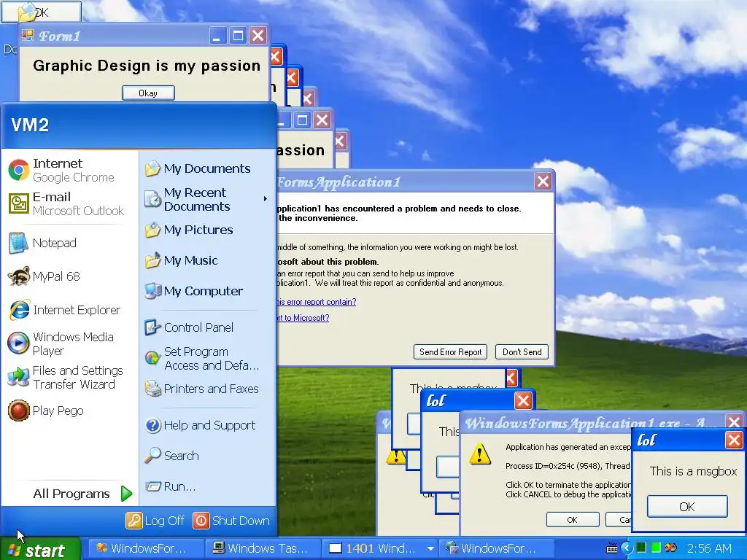Viewport: 747px width, 560px height.
Task: Click butterfly-like tray icon beside clock
Action: tap(671, 548)
